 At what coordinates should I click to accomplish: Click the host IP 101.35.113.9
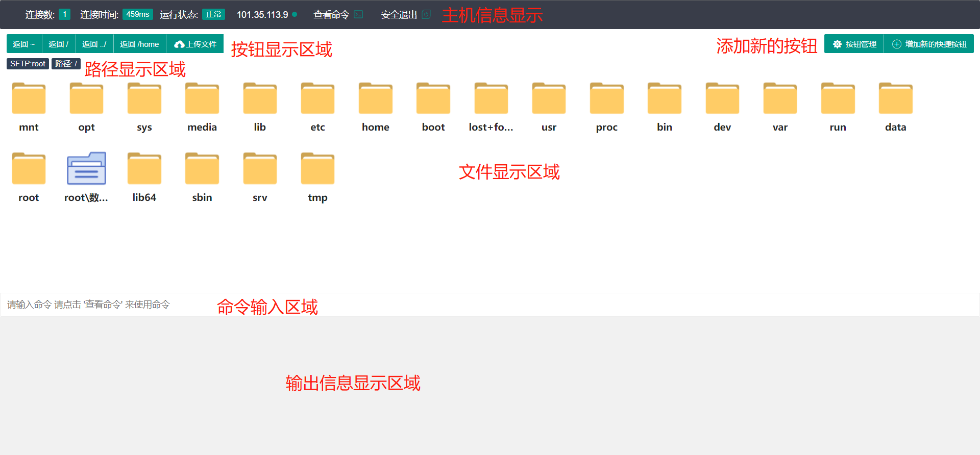(x=262, y=15)
